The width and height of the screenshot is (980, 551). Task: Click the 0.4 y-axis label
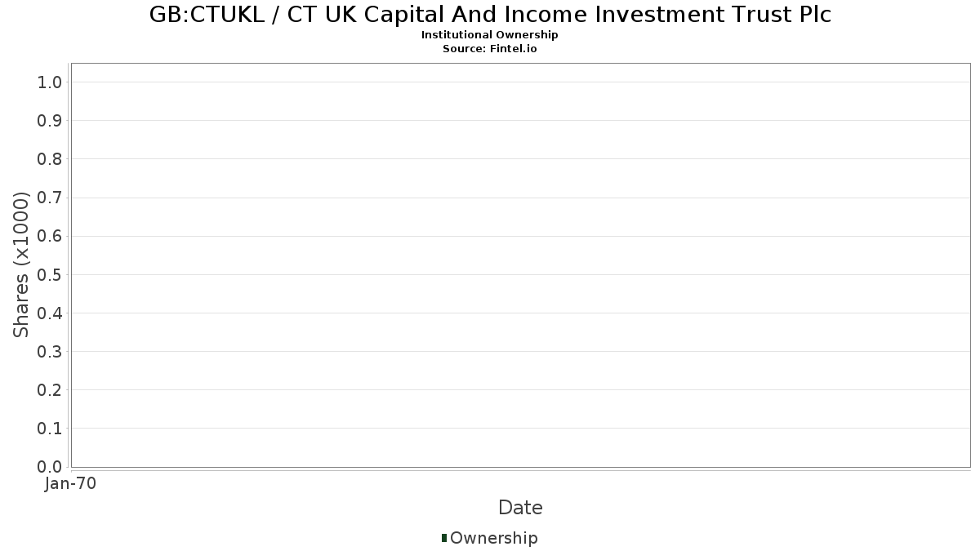(x=50, y=313)
